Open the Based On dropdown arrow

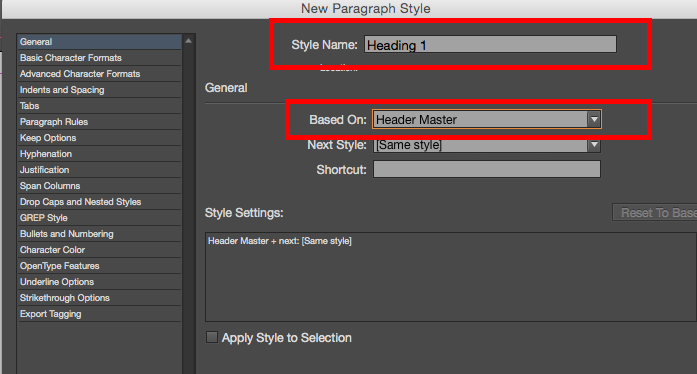point(594,120)
